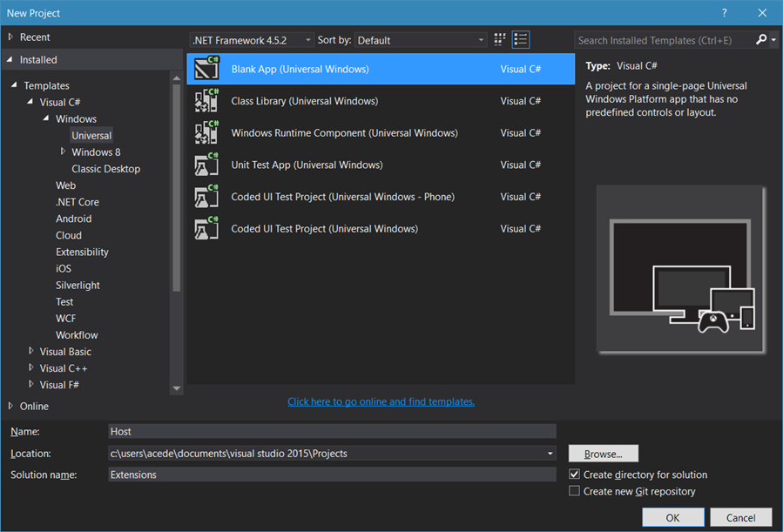
Task: Open the find templates online link
Action: coord(381,401)
